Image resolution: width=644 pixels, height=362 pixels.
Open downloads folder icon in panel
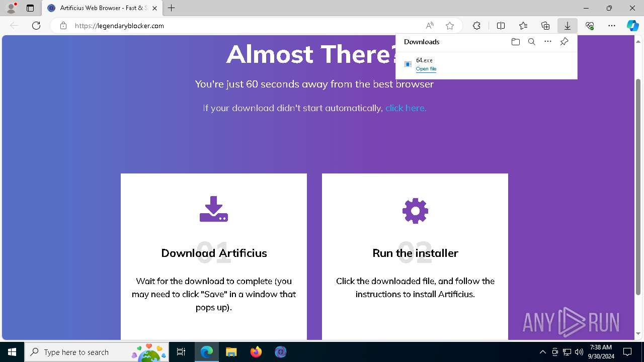coord(515,42)
